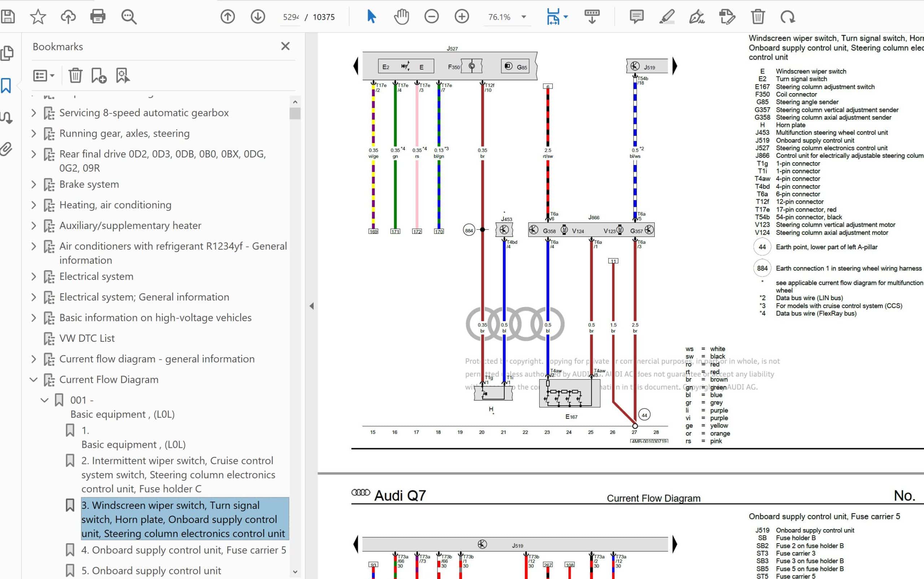Open the zoom level dropdown
Viewport: 924px width, 579px height.
(524, 17)
